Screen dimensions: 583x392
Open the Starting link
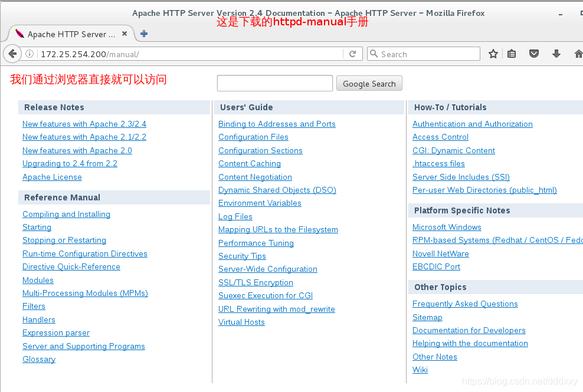(37, 227)
